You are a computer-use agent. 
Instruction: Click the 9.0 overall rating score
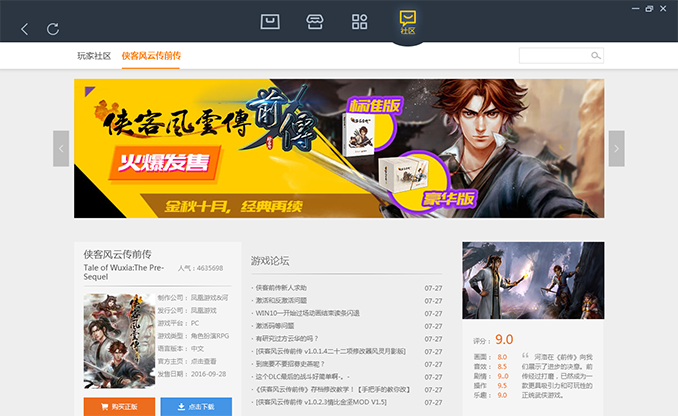(x=504, y=339)
